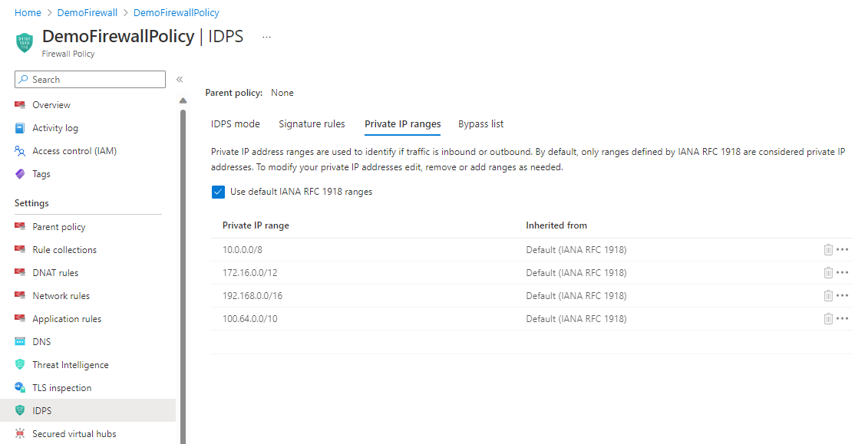The width and height of the screenshot is (868, 444).
Task: Click the DNAT rules icon
Action: [x=20, y=272]
